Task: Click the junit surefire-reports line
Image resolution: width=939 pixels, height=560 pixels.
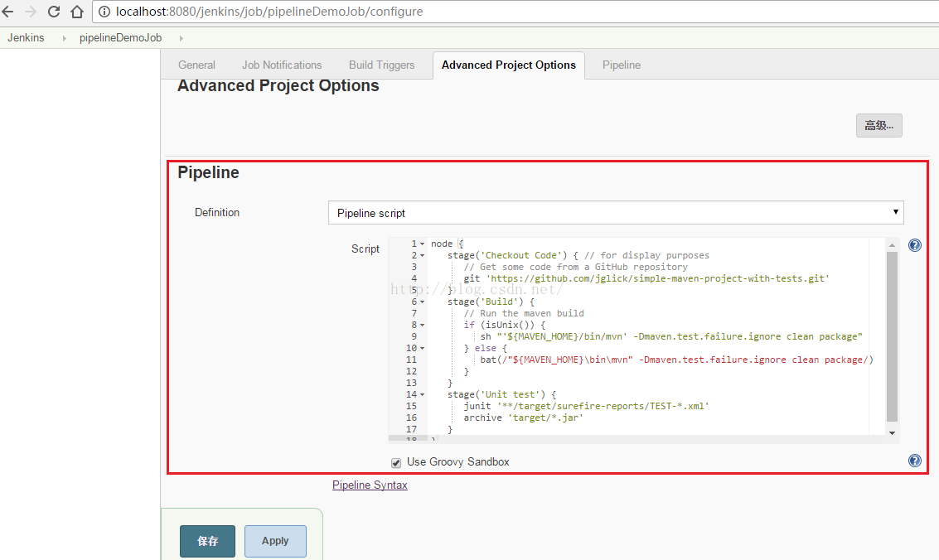Action: (586, 406)
